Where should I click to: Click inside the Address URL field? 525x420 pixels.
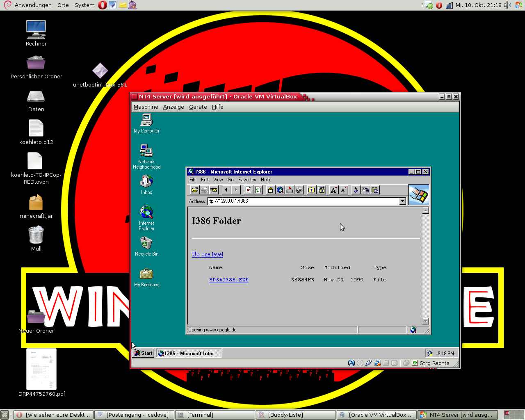click(x=303, y=201)
